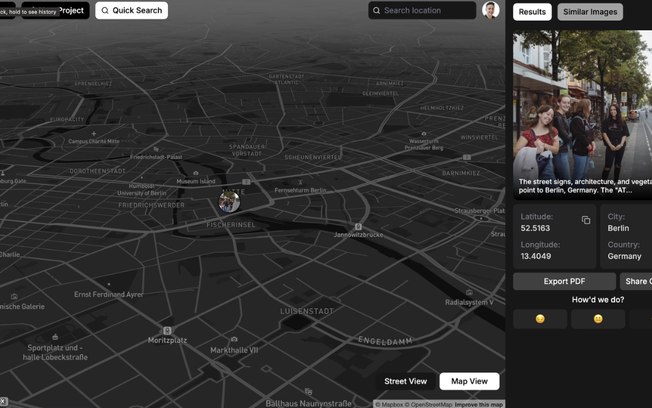652x408 pixels.
Task: Click the Project button in top bar
Action: 70,10
